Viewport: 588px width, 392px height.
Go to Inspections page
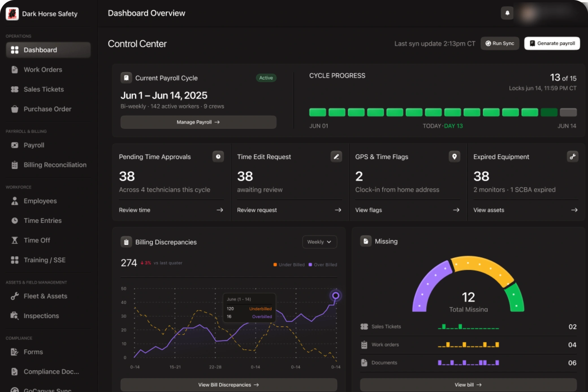tap(48, 316)
